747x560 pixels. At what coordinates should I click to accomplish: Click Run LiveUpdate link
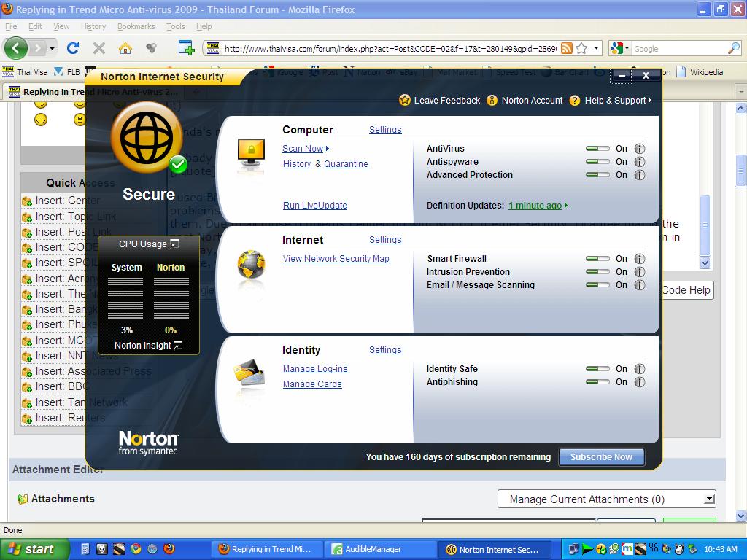[315, 205]
